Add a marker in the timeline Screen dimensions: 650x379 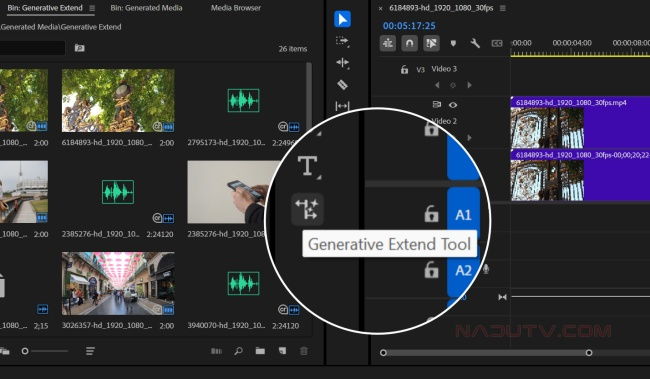tap(453, 43)
